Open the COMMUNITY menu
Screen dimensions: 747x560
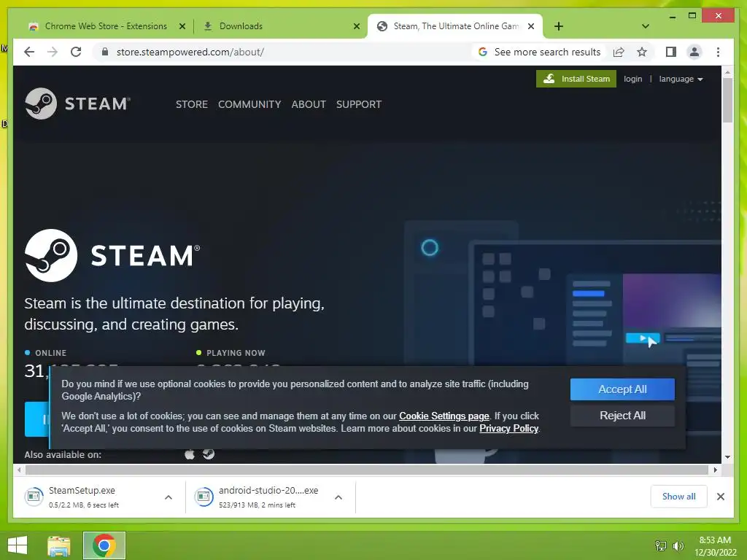[249, 104]
